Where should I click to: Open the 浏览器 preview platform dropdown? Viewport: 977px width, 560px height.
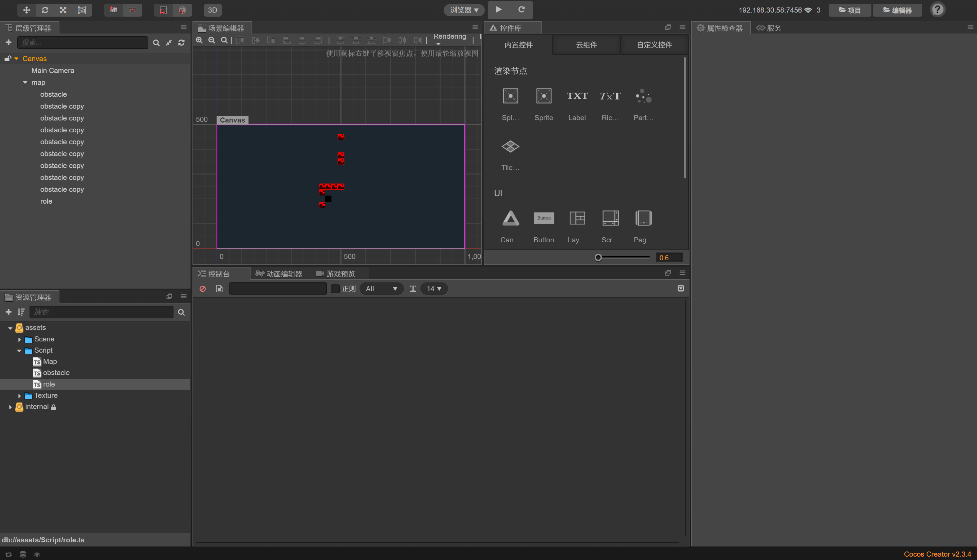tap(464, 10)
